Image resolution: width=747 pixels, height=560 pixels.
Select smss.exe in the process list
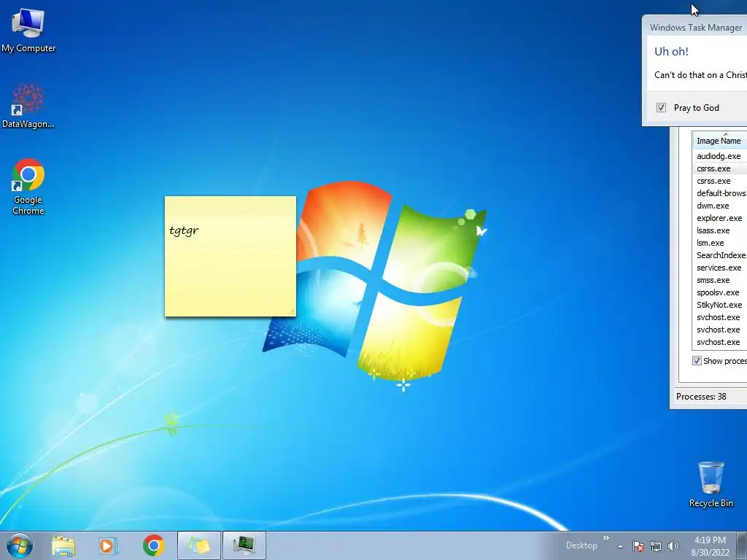pos(719,280)
